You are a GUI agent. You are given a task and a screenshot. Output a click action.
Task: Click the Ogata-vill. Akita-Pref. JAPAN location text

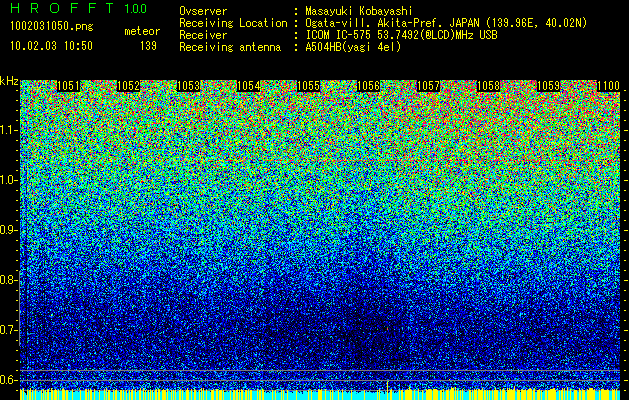click(446, 24)
